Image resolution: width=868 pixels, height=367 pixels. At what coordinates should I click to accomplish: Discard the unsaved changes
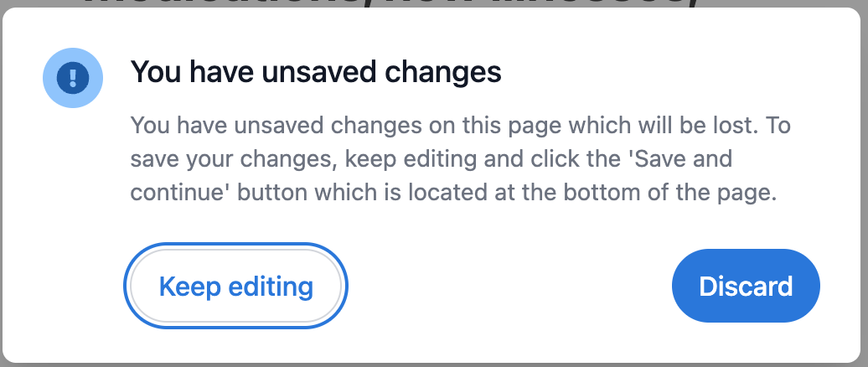click(746, 286)
